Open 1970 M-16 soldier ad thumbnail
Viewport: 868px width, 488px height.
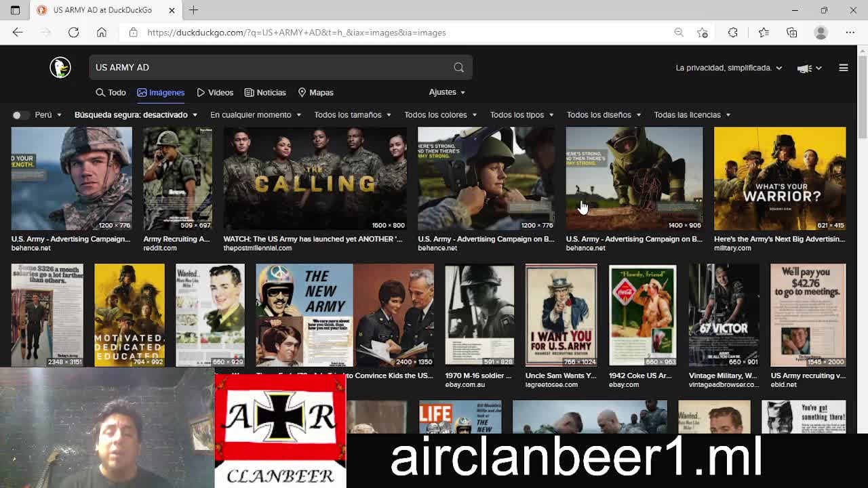479,315
